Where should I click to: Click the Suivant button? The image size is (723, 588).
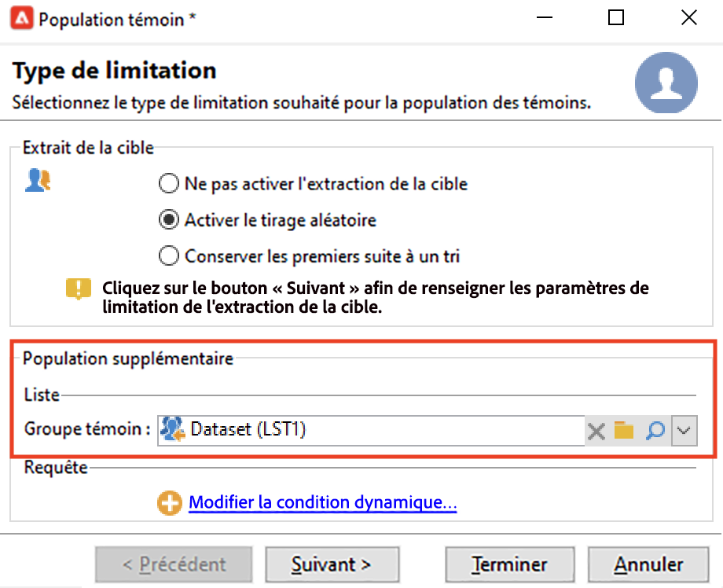332,564
